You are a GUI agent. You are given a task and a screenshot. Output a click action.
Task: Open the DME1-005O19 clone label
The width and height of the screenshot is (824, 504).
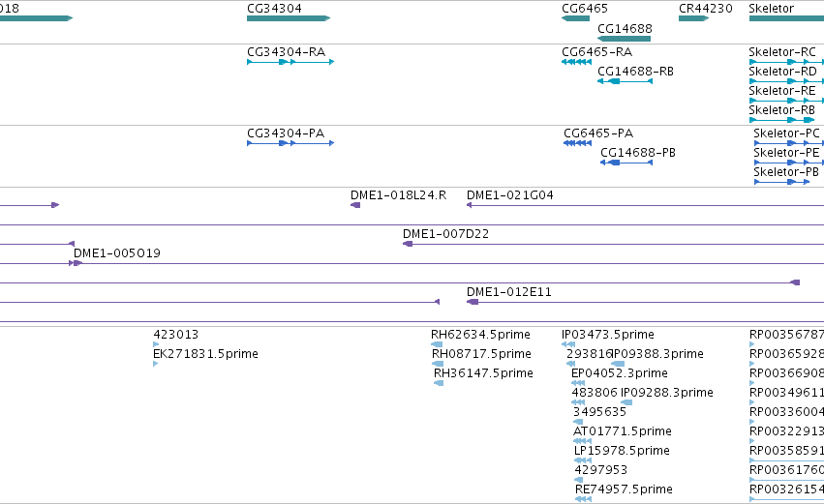[x=116, y=253]
